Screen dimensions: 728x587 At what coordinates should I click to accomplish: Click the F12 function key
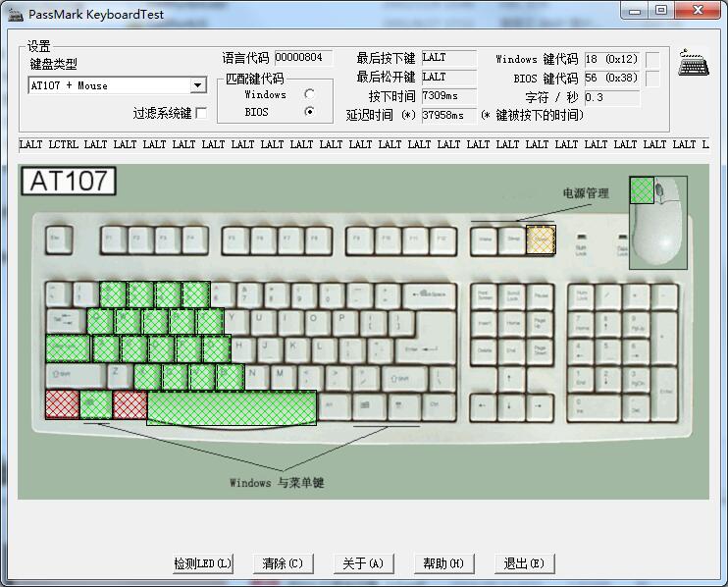click(x=442, y=240)
